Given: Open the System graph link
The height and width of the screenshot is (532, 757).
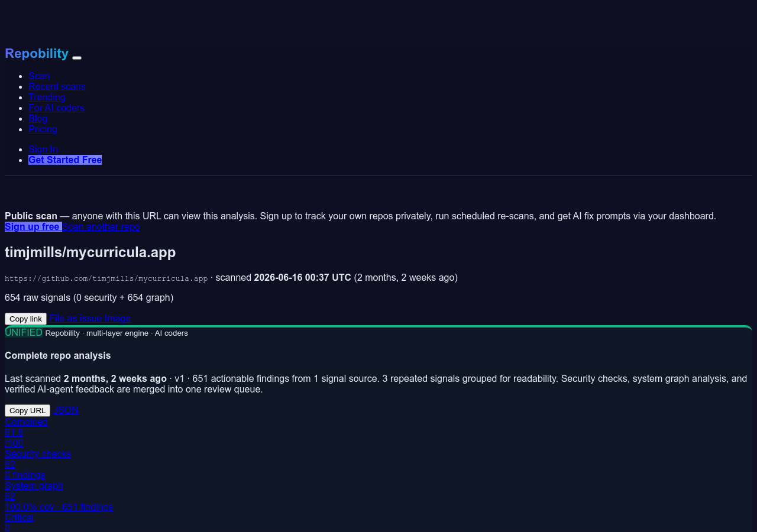Looking at the screenshot, I should pyautogui.click(x=34, y=485).
